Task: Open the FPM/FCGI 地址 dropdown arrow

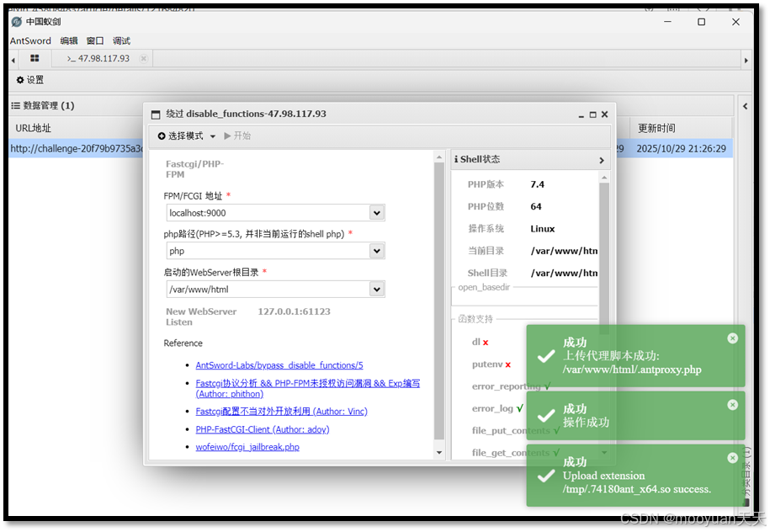Action: click(x=377, y=213)
